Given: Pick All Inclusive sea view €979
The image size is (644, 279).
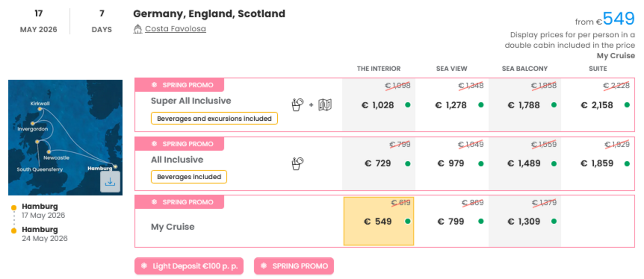Looking at the screenshot, I should (451, 163).
